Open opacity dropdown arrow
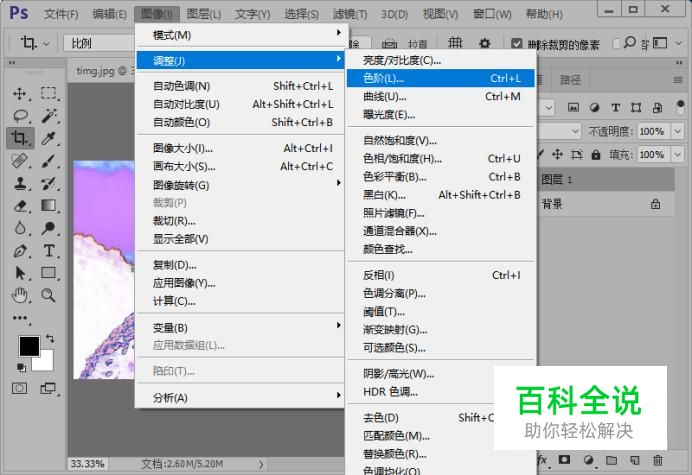This screenshot has width=692, height=475. click(677, 131)
